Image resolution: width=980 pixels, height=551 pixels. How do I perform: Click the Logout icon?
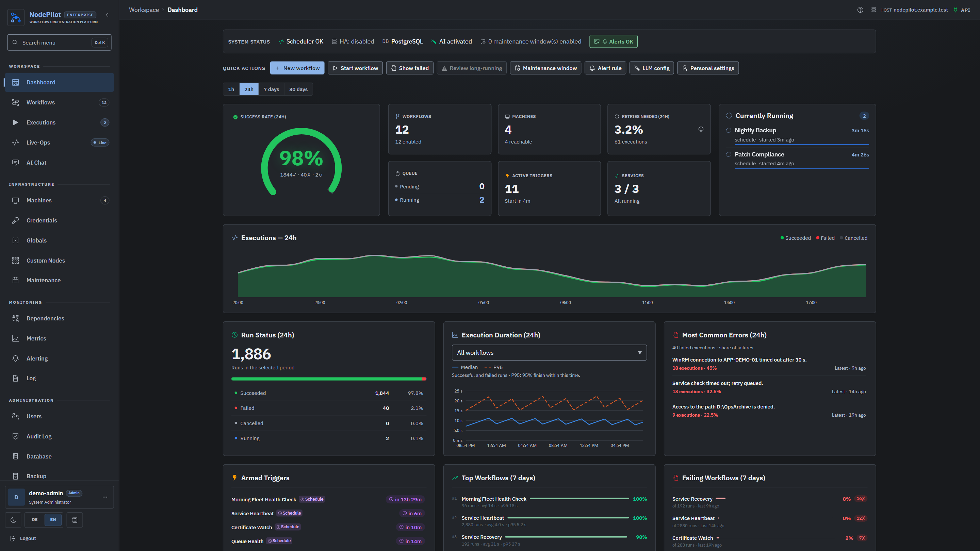coord(13,538)
